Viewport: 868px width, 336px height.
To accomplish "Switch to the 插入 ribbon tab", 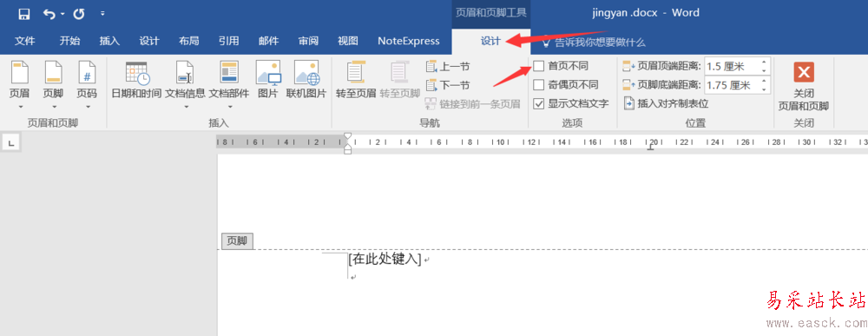I will 109,41.
